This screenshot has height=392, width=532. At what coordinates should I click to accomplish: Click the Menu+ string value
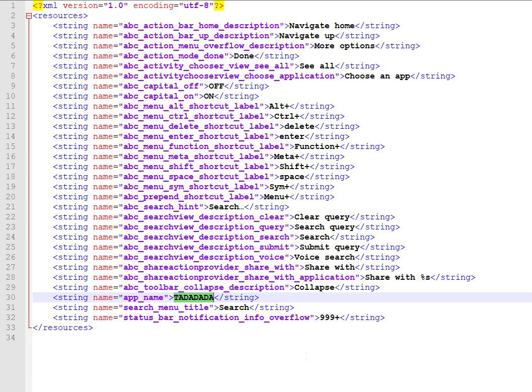pyautogui.click(x=276, y=197)
